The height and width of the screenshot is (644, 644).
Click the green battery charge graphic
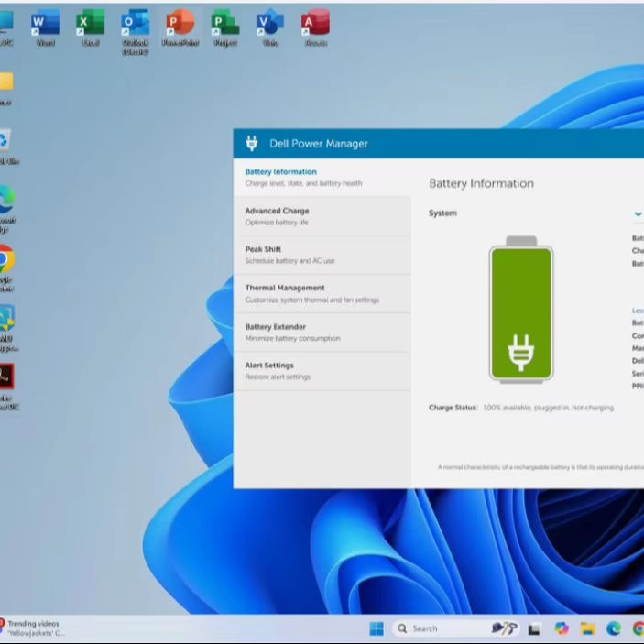coord(520,311)
